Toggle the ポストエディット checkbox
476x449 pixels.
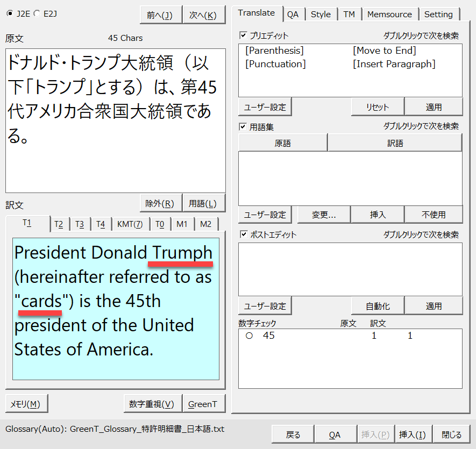[x=244, y=234]
